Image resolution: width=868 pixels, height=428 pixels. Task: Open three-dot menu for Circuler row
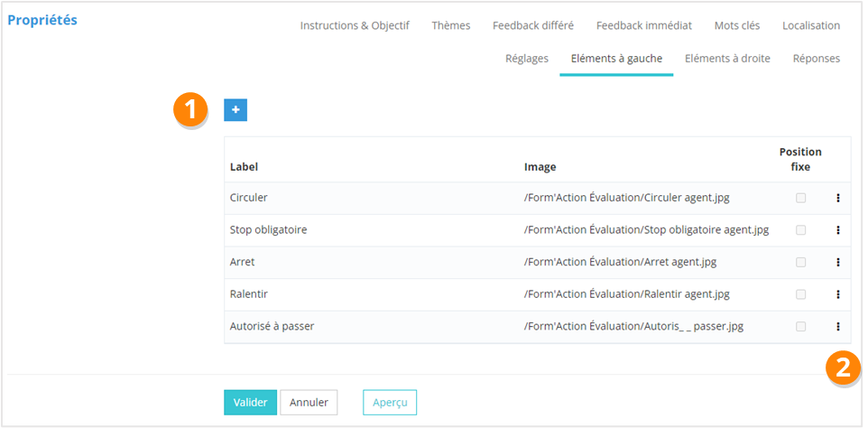(837, 198)
